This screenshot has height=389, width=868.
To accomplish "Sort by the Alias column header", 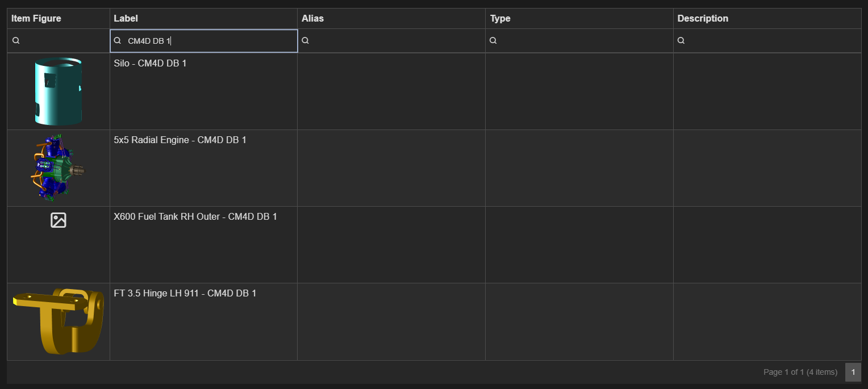I will pyautogui.click(x=312, y=18).
